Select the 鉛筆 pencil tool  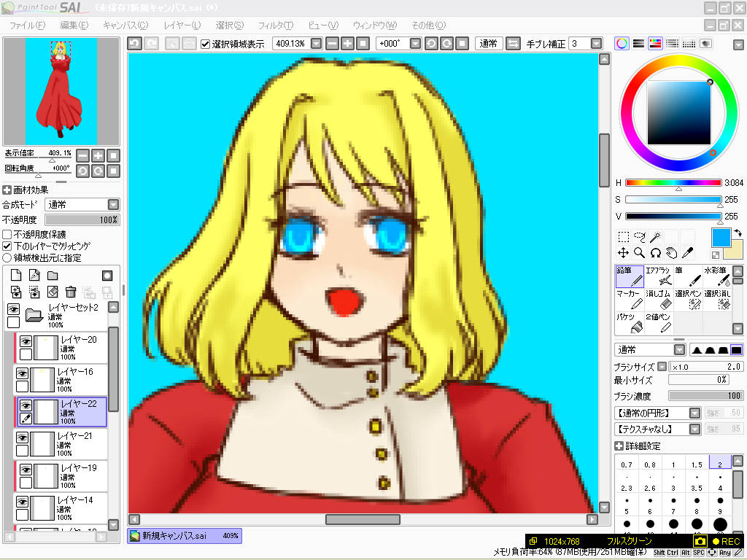tap(630, 276)
